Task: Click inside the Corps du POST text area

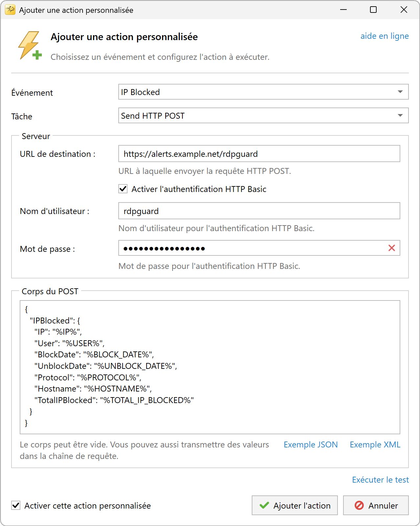Action: click(x=210, y=367)
